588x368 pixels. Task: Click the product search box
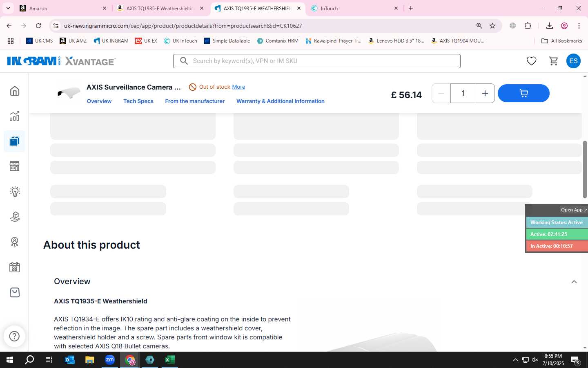click(x=317, y=61)
